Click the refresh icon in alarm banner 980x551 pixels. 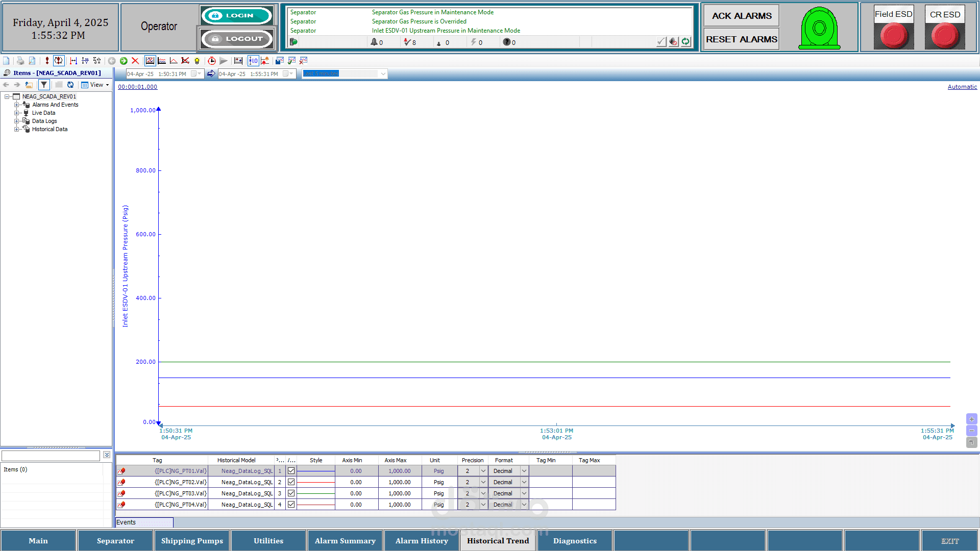pyautogui.click(x=685, y=42)
